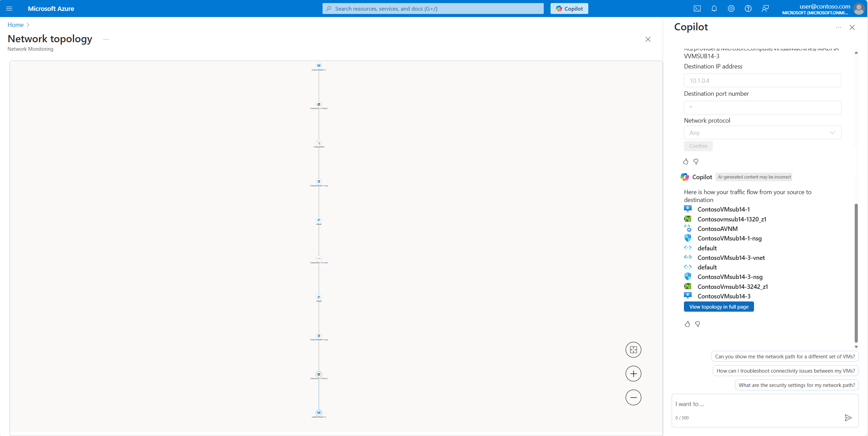Select the troubleshoot connectivity suggestion

[786, 371]
